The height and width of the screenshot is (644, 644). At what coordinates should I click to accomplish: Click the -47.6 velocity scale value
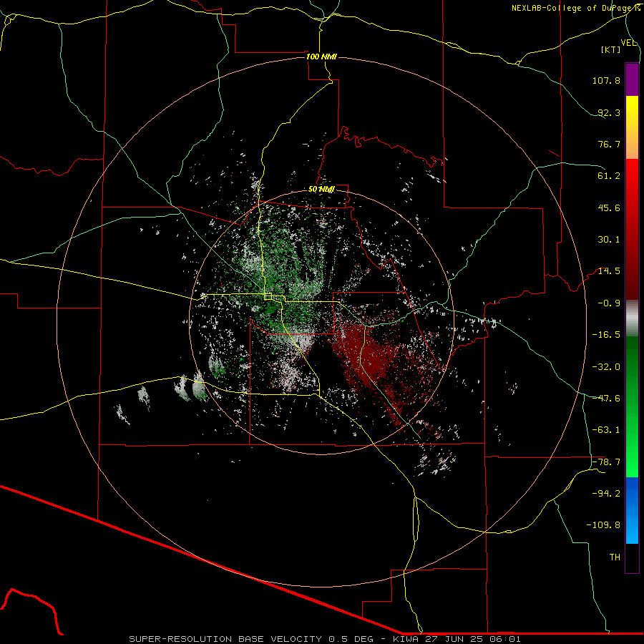tap(606, 399)
